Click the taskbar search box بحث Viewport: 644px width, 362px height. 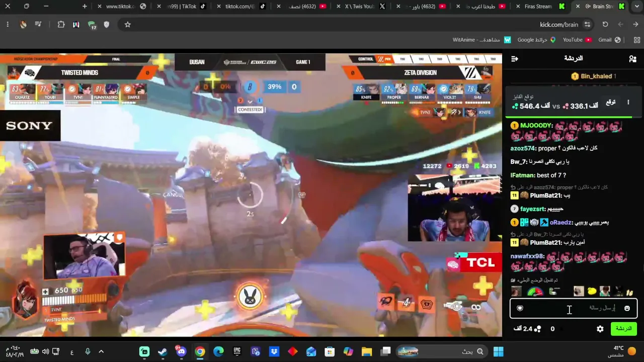[x=441, y=351]
